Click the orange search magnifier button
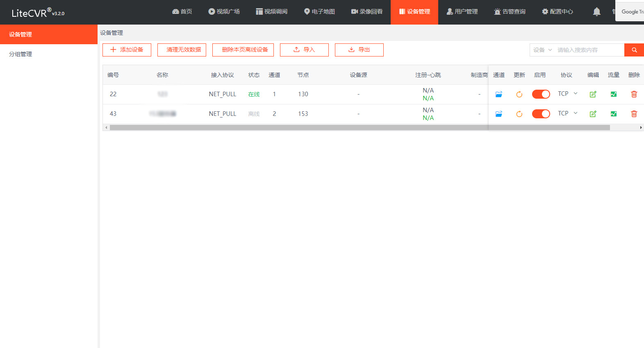644x348 pixels. [634, 50]
